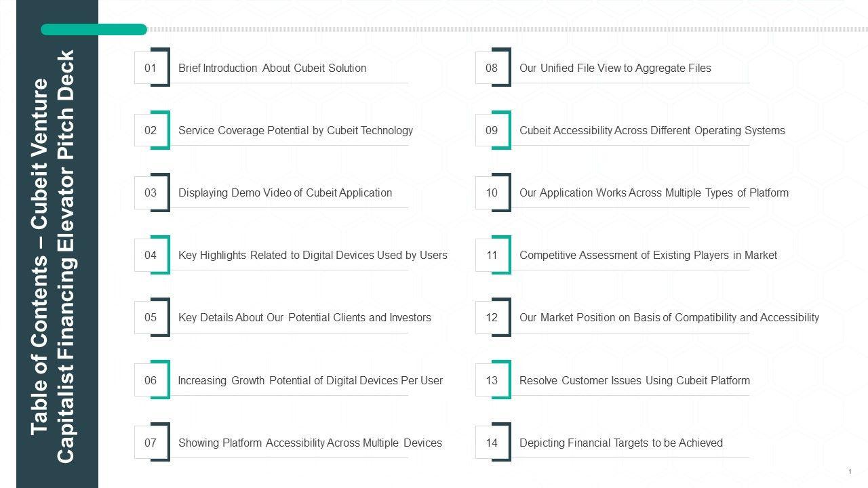Click the green progress bar at top
Viewport: 868px width, 488px height.
point(94,29)
